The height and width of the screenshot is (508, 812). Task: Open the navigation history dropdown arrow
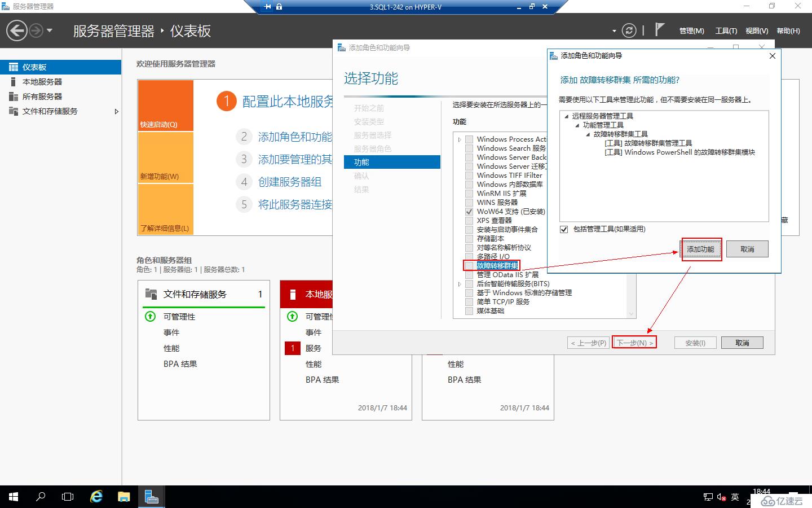click(50, 30)
